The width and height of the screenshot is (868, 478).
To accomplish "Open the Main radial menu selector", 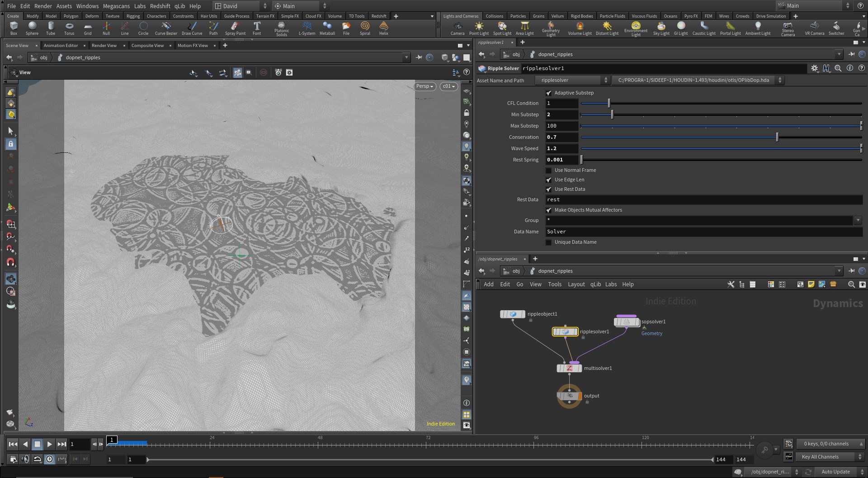I will pyautogui.click(x=300, y=6).
